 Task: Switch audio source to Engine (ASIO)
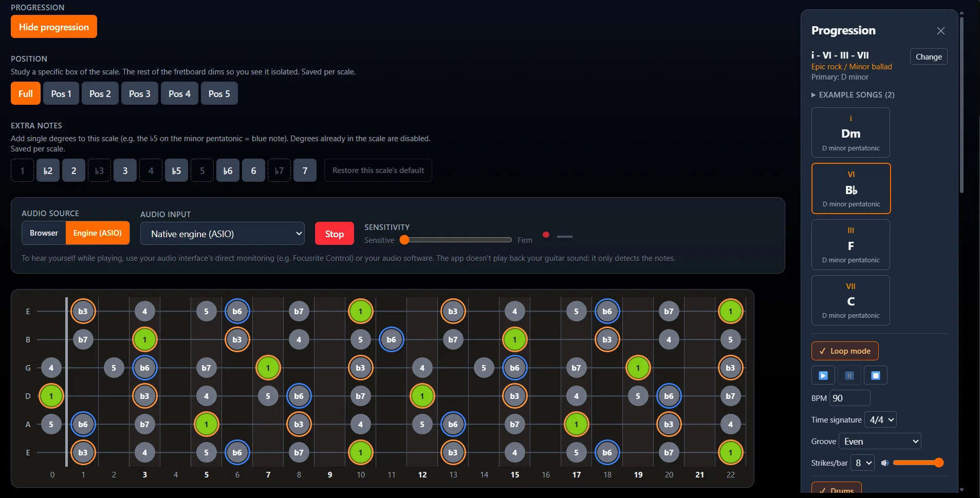pos(98,233)
